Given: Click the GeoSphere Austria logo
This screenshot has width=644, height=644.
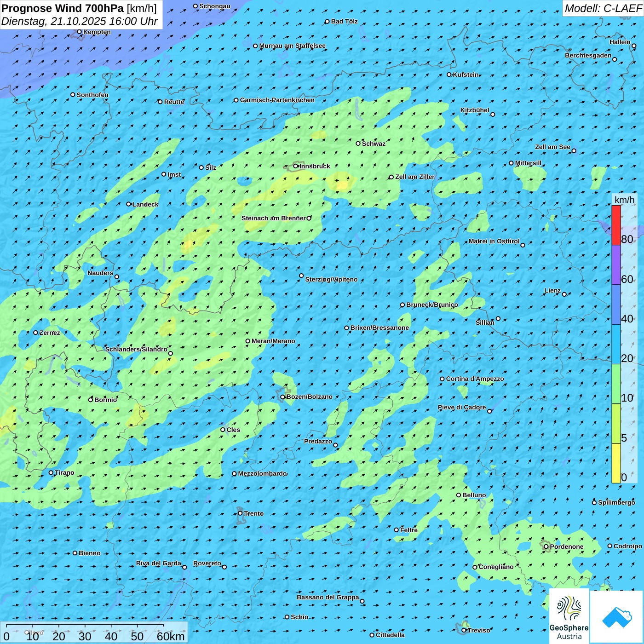Looking at the screenshot, I should tap(569, 615).
